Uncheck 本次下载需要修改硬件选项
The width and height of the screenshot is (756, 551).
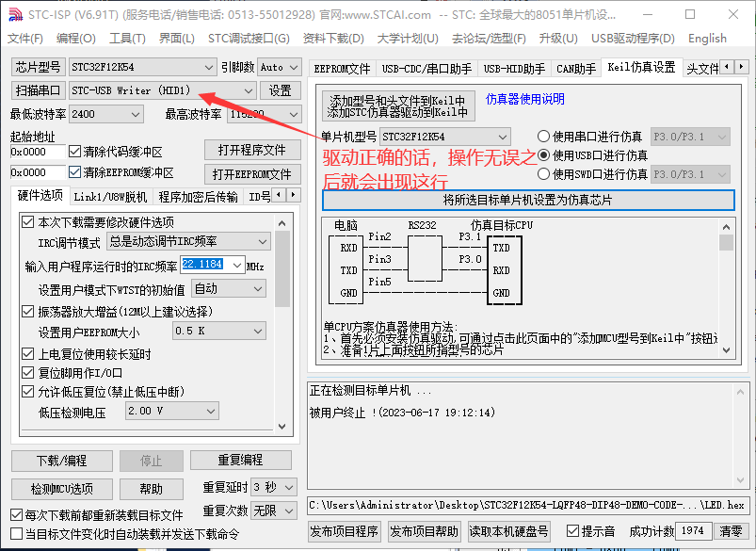tap(28, 222)
